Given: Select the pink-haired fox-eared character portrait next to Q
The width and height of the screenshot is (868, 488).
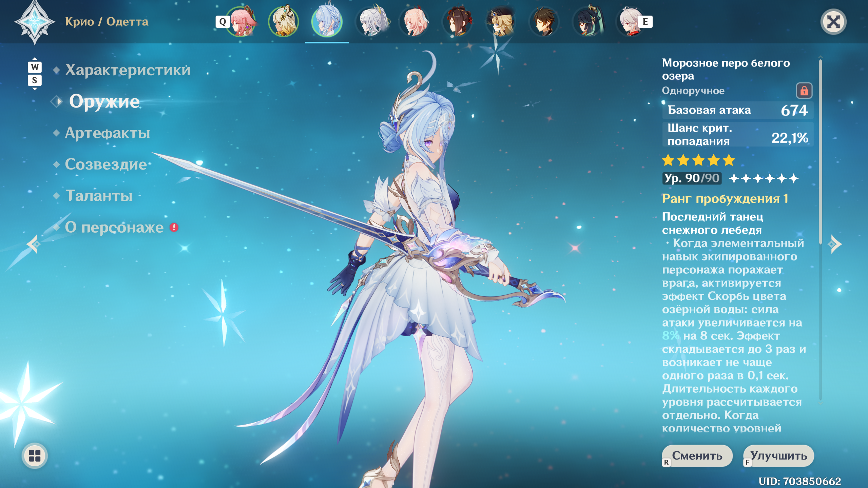Looking at the screenshot, I should pyautogui.click(x=241, y=21).
